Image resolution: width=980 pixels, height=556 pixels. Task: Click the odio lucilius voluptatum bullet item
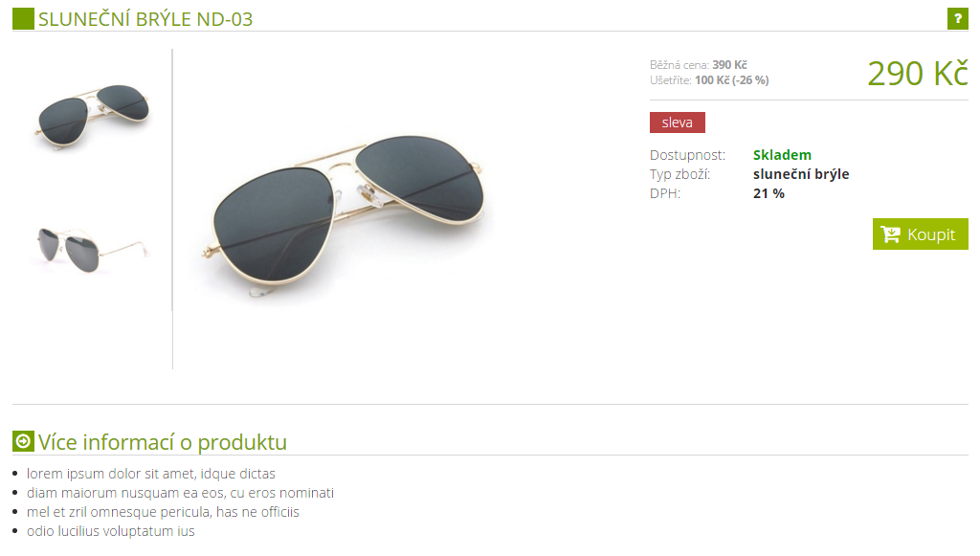coord(111,531)
